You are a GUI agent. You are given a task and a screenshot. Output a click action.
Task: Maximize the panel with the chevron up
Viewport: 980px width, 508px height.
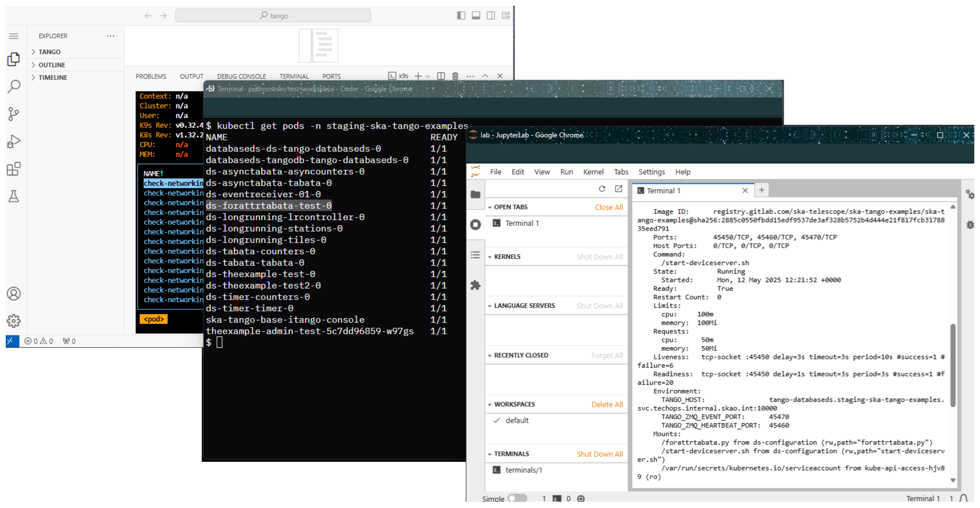[x=485, y=76]
